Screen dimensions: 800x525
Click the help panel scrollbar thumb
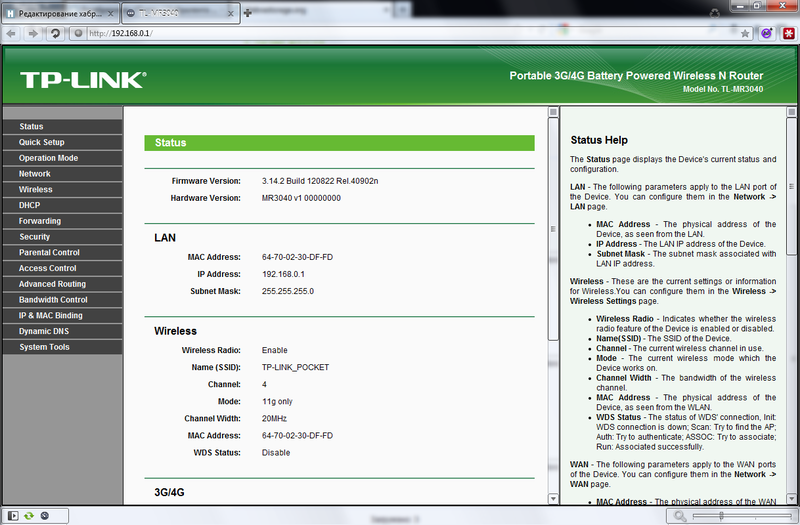791,186
